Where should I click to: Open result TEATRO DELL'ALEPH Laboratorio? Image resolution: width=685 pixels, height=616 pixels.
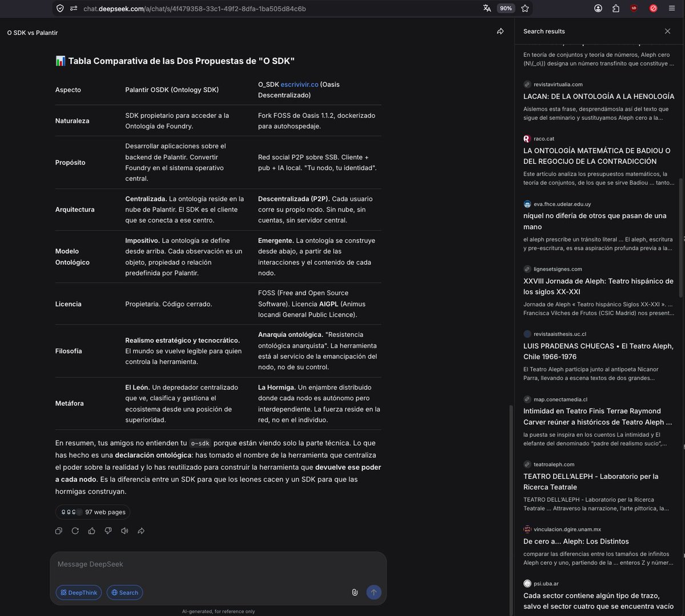(591, 481)
